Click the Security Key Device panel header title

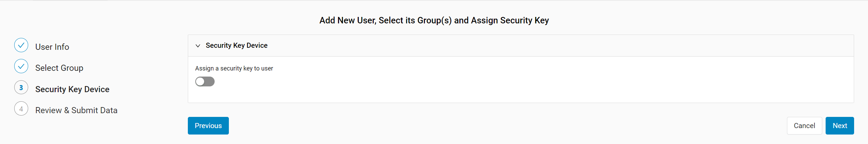(x=237, y=45)
